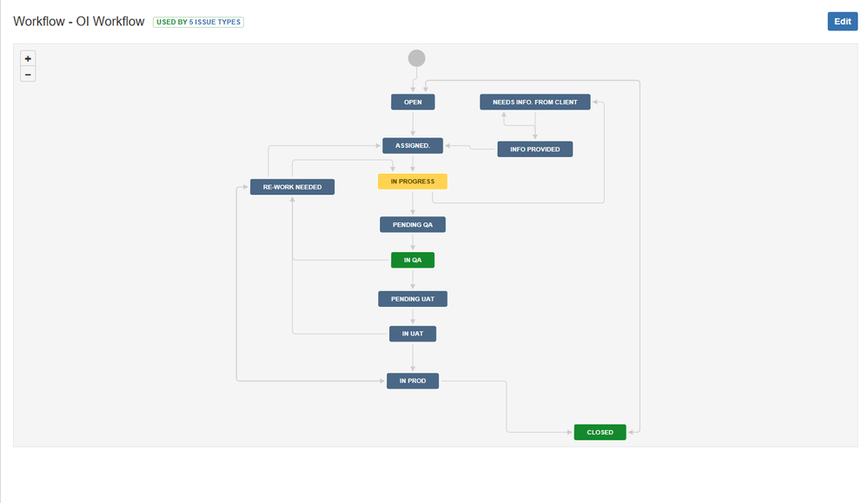The width and height of the screenshot is (868, 503).
Task: Select the gray start node circle
Action: pos(416,57)
